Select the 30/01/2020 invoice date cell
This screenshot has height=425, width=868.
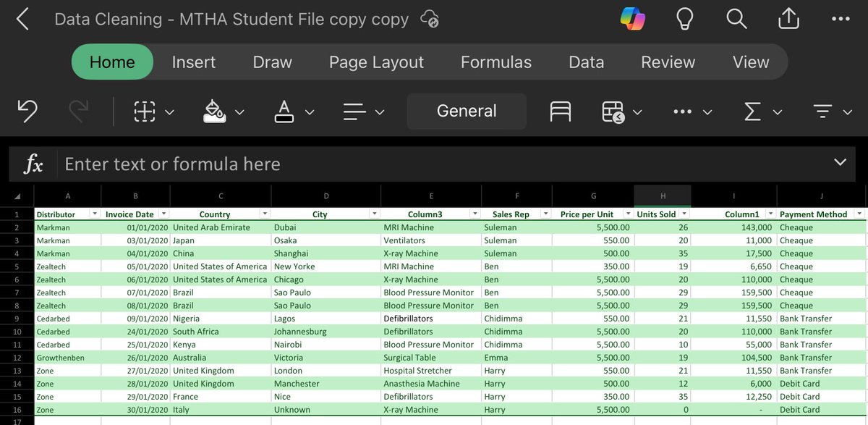click(x=135, y=410)
